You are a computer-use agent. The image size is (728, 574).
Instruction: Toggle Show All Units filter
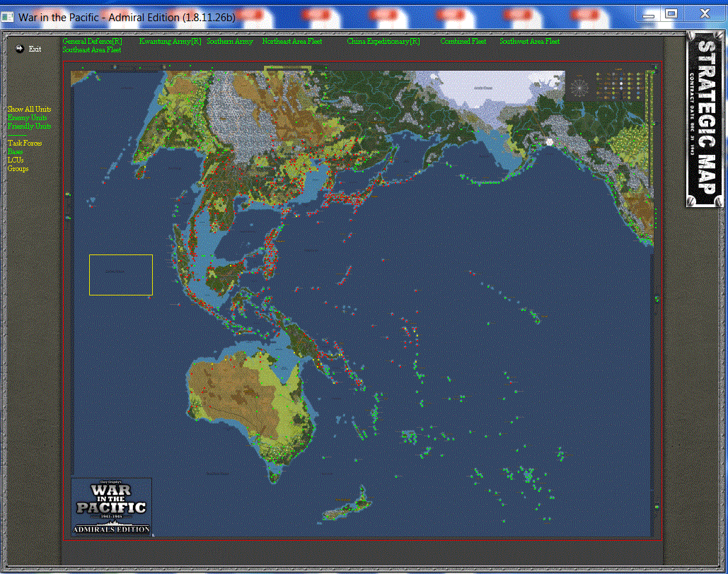pyautogui.click(x=29, y=109)
